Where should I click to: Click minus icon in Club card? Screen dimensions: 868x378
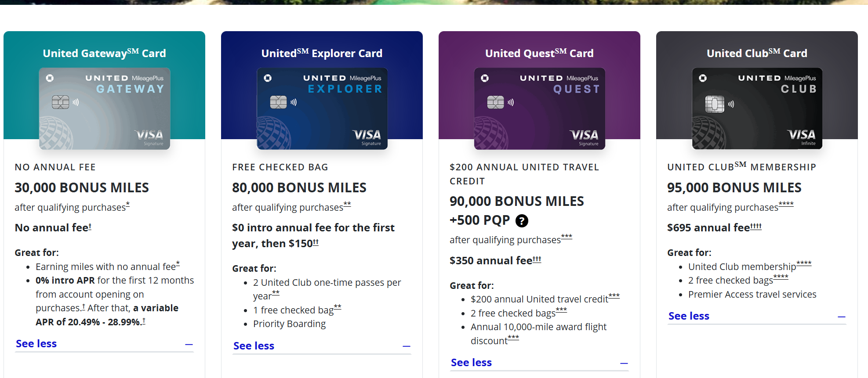pos(842,317)
